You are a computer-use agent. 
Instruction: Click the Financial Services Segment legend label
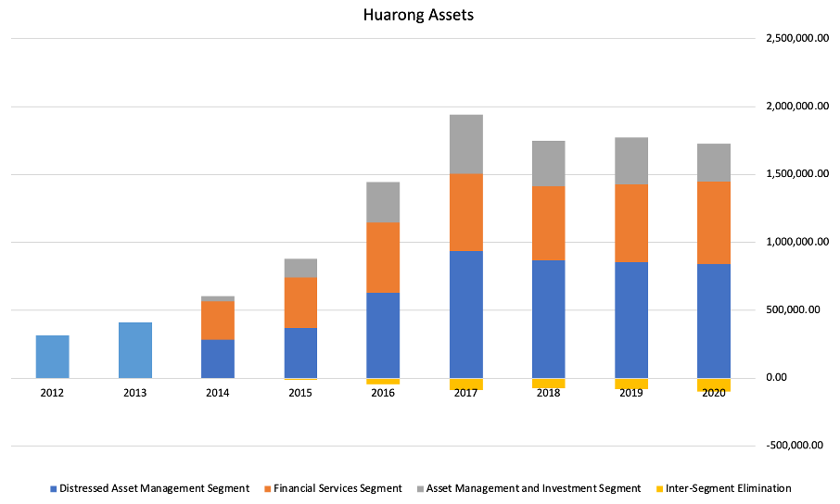[337, 488]
